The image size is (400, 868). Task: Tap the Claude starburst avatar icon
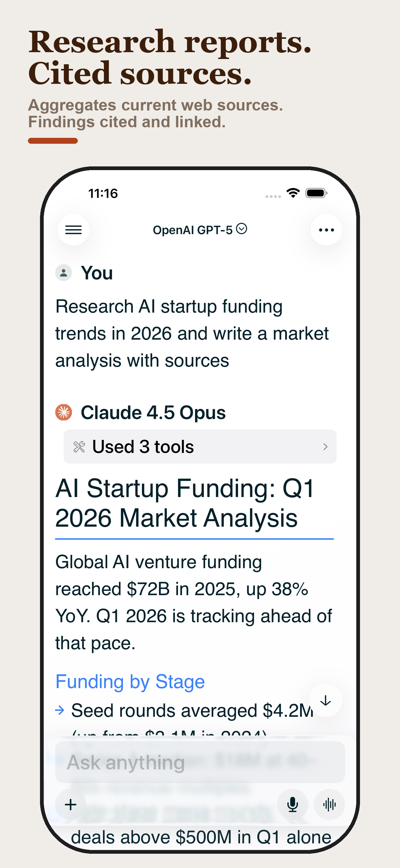pos(64,413)
